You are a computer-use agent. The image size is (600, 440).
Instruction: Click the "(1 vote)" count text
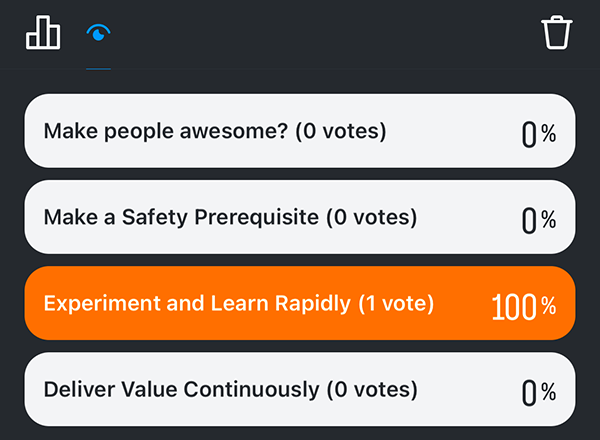pyautogui.click(x=396, y=304)
